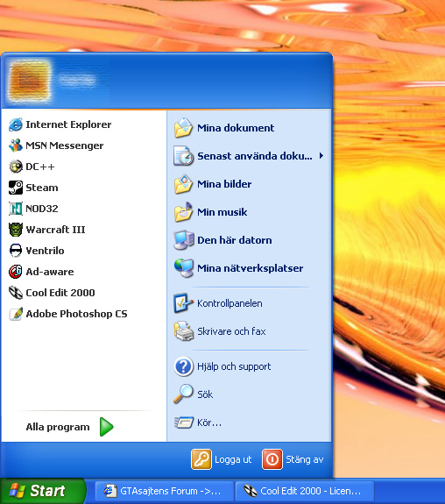
Task: Click the Ad-aware text label
Action: pos(50,272)
